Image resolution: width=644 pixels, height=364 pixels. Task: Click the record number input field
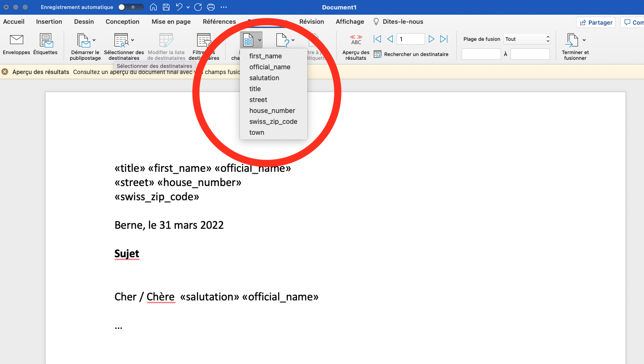[x=410, y=39]
